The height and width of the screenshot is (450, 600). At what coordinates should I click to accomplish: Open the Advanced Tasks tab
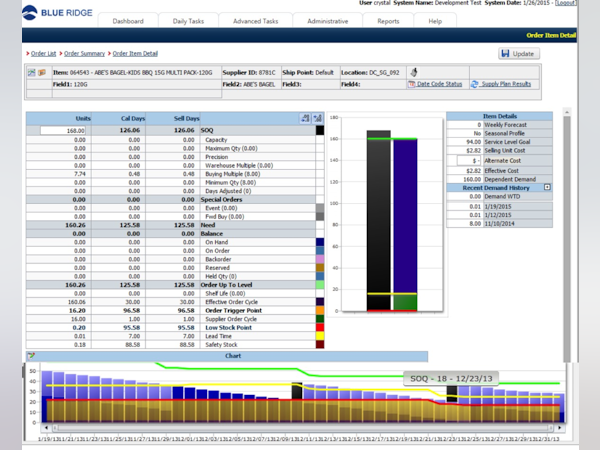[256, 21]
